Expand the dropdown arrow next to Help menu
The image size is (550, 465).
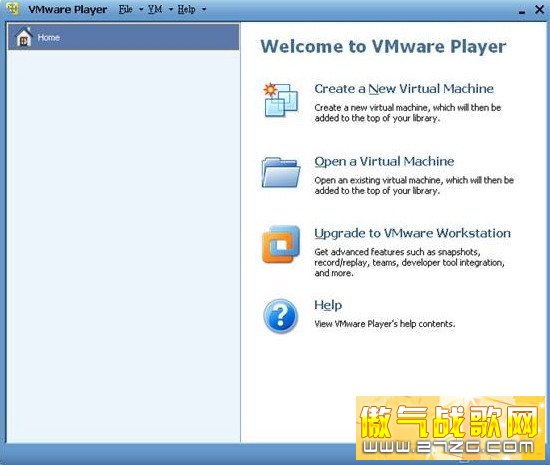tap(204, 9)
